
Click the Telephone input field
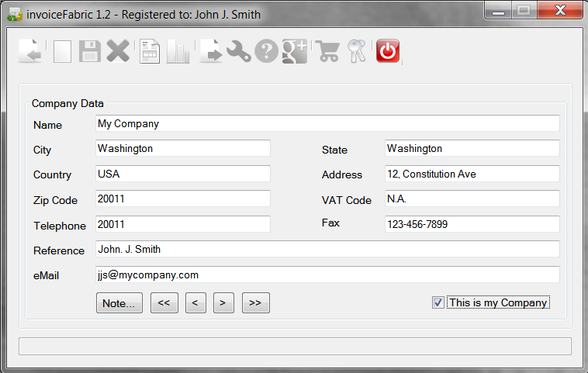click(182, 224)
